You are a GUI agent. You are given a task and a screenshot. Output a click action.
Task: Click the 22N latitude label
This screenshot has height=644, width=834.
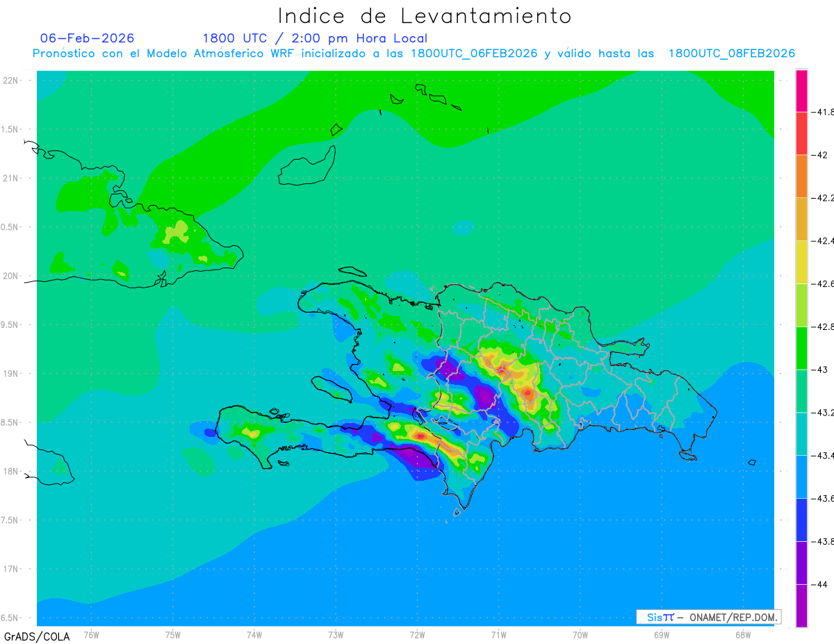click(x=12, y=81)
